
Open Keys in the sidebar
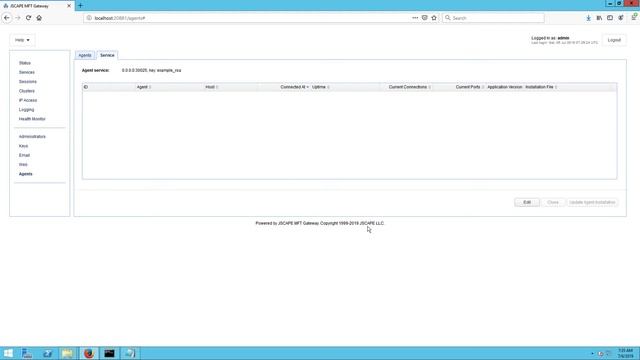click(x=23, y=146)
